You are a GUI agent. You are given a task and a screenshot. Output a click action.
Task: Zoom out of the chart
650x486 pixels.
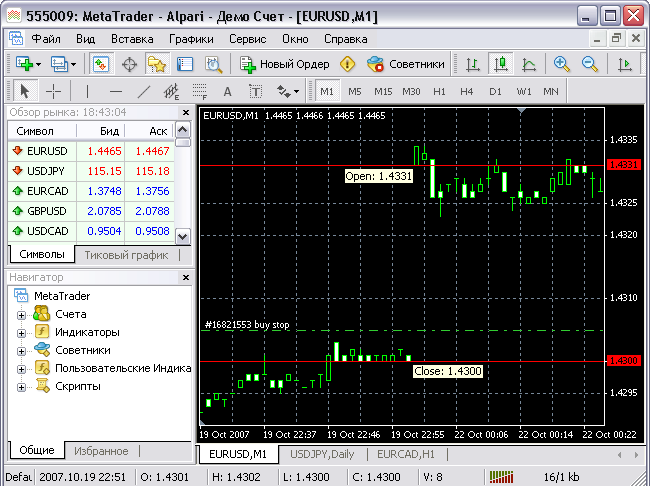pyautogui.click(x=590, y=64)
